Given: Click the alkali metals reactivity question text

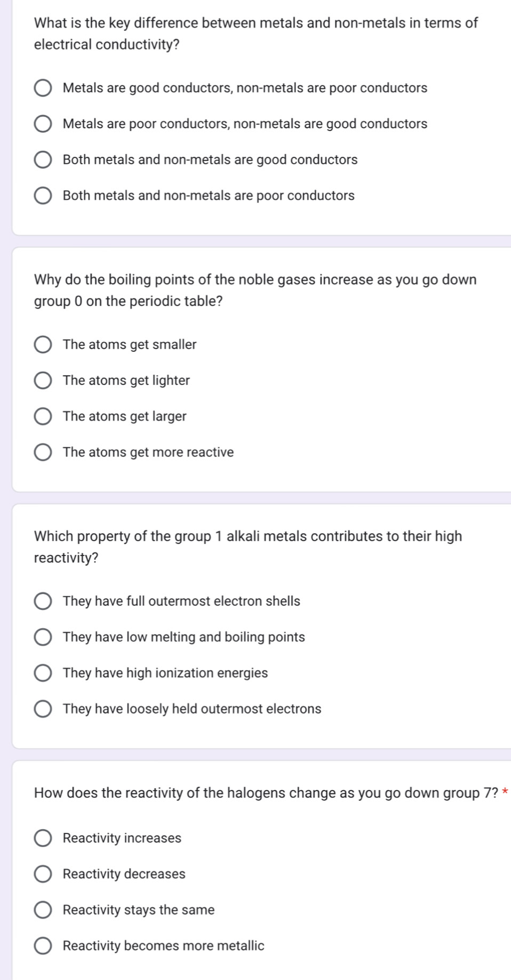Looking at the screenshot, I should click(x=247, y=547).
